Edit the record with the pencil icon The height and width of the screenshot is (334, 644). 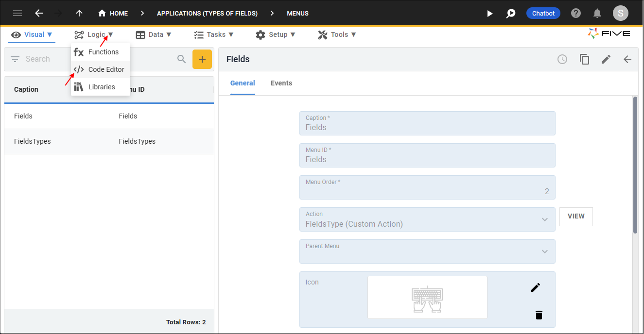(606, 59)
